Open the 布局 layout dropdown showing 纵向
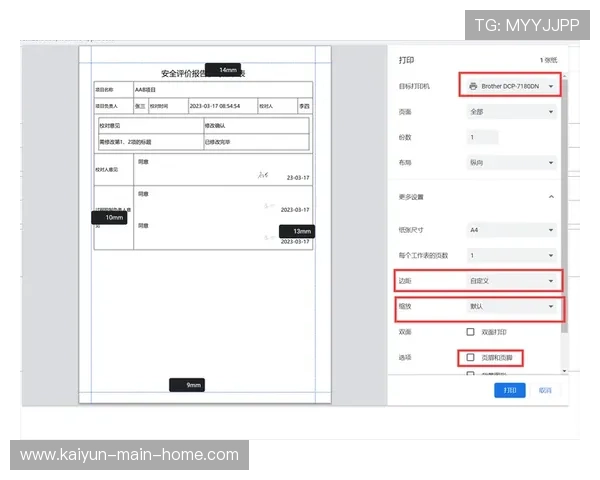The width and height of the screenshot is (600, 480). click(509, 162)
